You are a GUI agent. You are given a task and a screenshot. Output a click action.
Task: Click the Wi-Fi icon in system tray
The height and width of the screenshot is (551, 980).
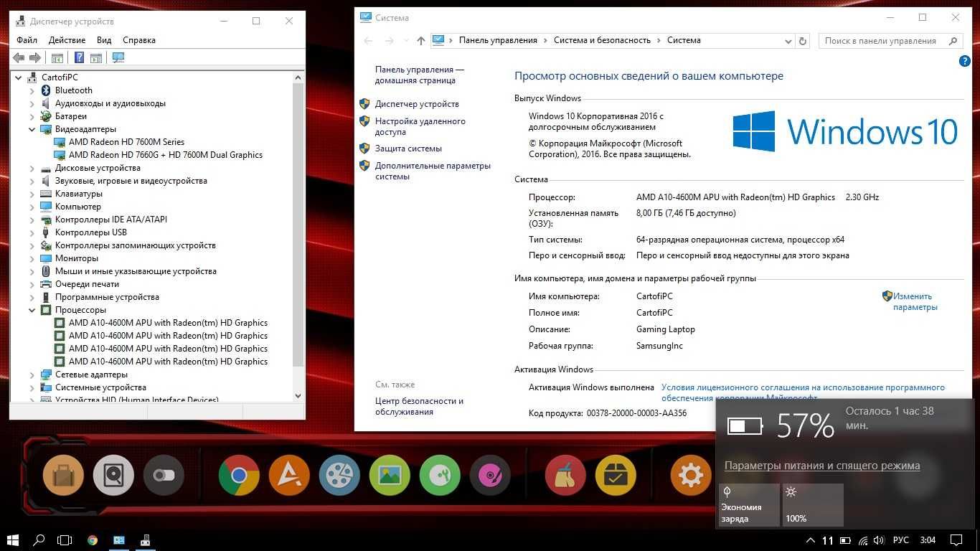pyautogui.click(x=863, y=540)
